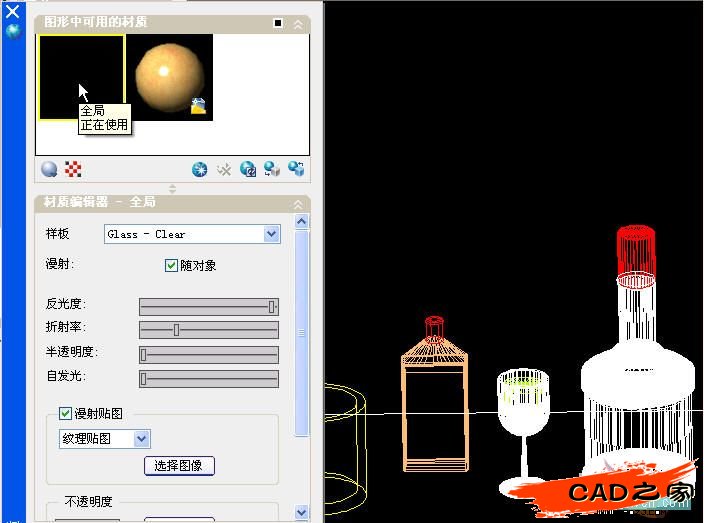
Task: Click the remove materials from objects icon
Action: coord(295,170)
